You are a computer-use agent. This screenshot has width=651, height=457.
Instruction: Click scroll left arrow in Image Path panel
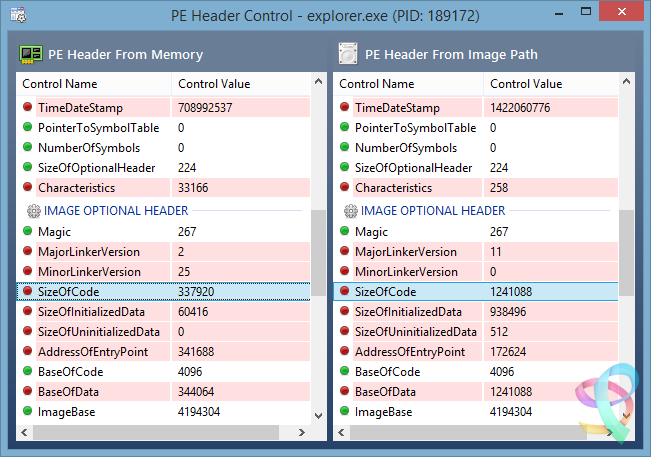(341, 433)
